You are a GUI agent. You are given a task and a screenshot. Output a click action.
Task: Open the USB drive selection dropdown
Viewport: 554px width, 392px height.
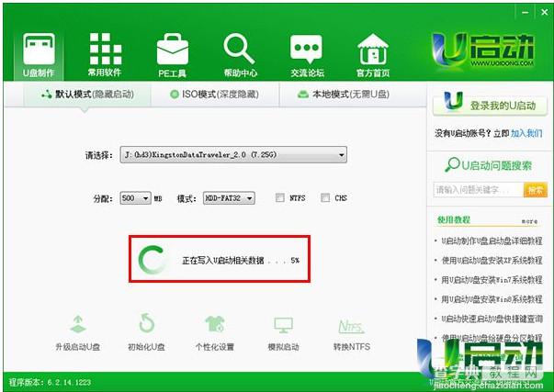click(233, 154)
